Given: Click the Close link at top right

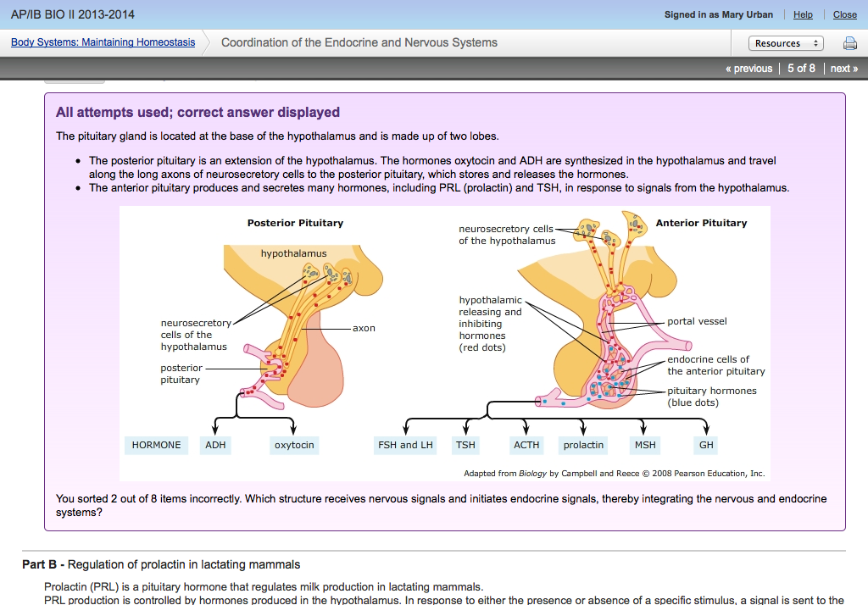Looking at the screenshot, I should click(844, 14).
